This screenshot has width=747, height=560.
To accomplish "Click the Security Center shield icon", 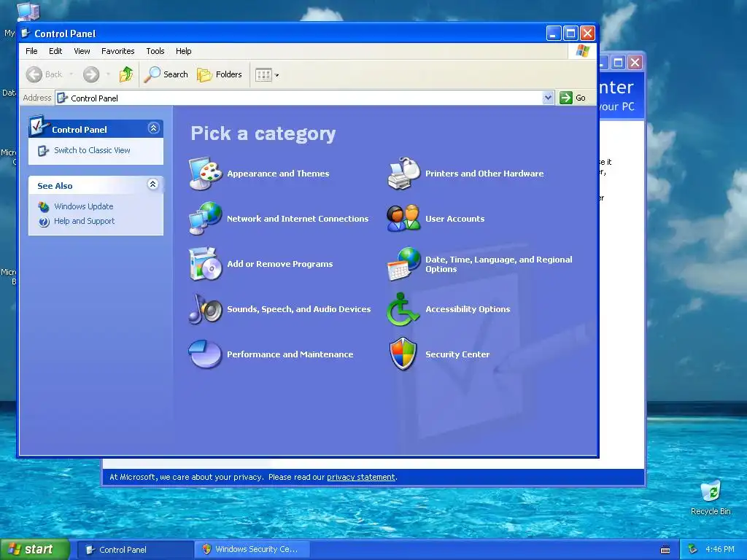I will click(x=403, y=354).
